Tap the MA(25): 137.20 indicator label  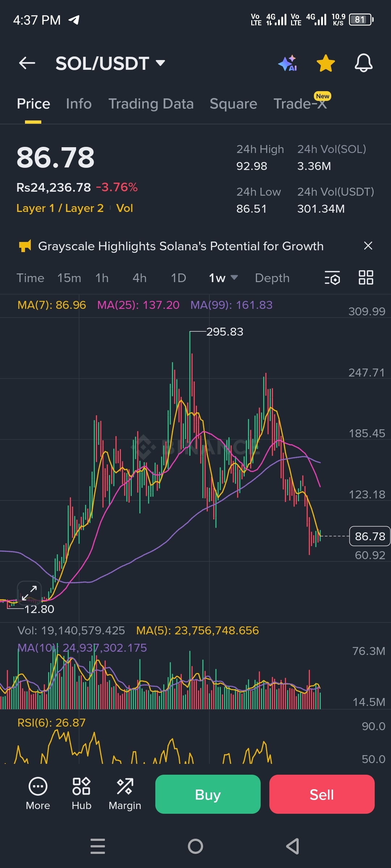point(138,305)
